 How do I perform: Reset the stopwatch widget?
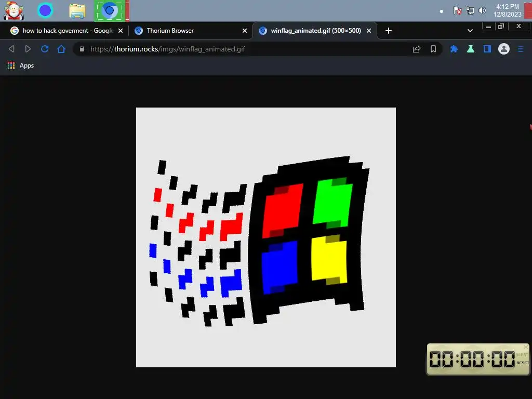pos(523,363)
